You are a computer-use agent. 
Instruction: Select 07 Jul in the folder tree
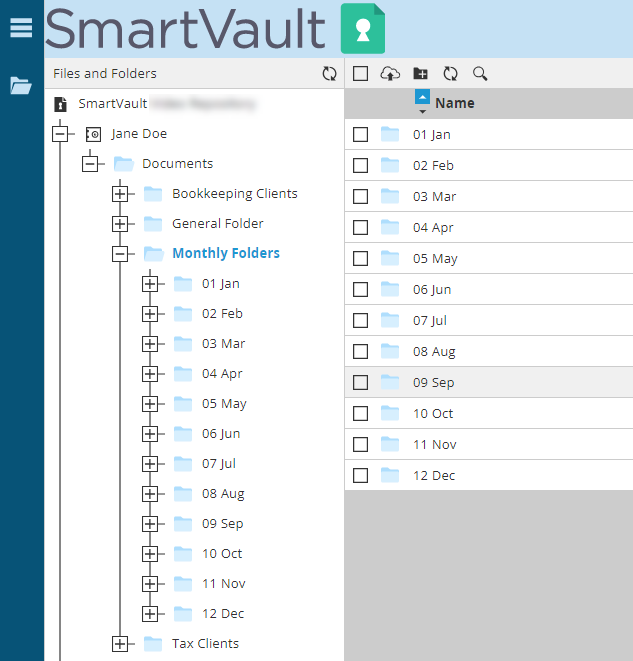coord(219,464)
